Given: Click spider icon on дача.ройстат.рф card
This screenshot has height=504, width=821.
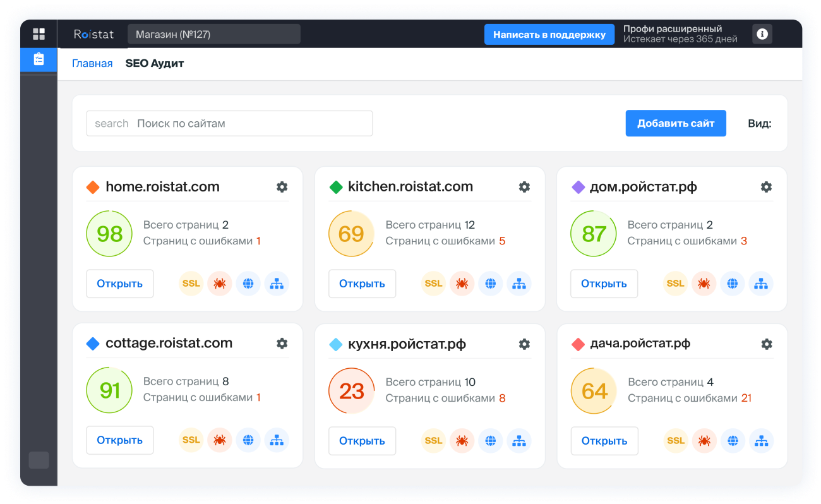Looking at the screenshot, I should [x=705, y=441].
